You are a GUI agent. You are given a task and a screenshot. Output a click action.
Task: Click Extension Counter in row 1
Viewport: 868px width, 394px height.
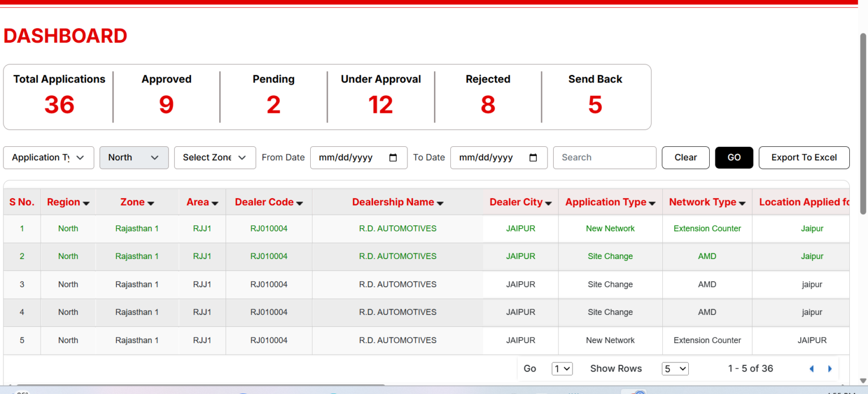click(x=707, y=229)
